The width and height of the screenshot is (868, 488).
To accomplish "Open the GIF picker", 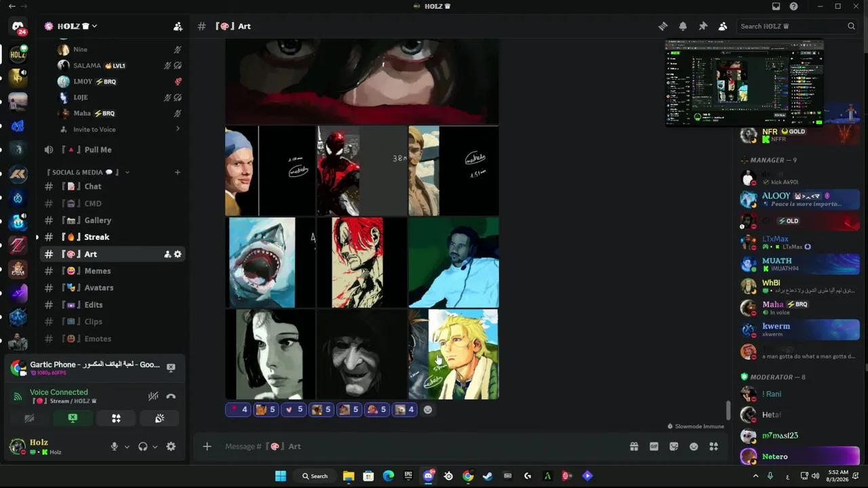I will (654, 447).
